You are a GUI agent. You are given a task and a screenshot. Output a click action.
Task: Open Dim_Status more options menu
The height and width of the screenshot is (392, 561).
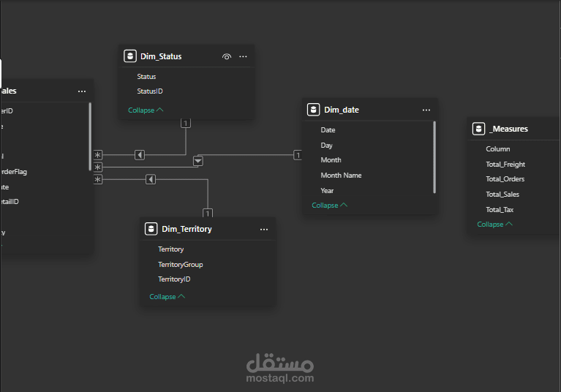[x=243, y=56]
